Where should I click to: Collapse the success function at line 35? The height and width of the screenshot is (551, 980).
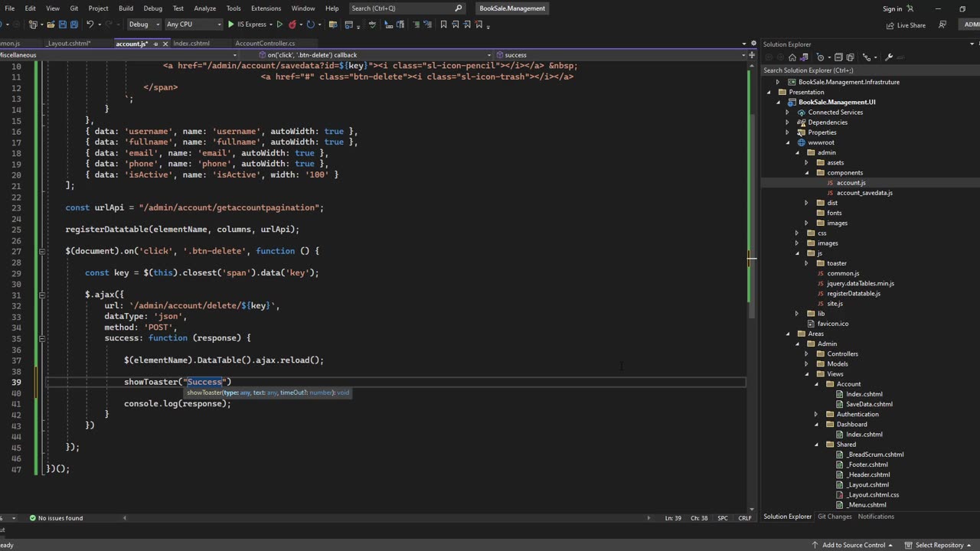pos(42,338)
